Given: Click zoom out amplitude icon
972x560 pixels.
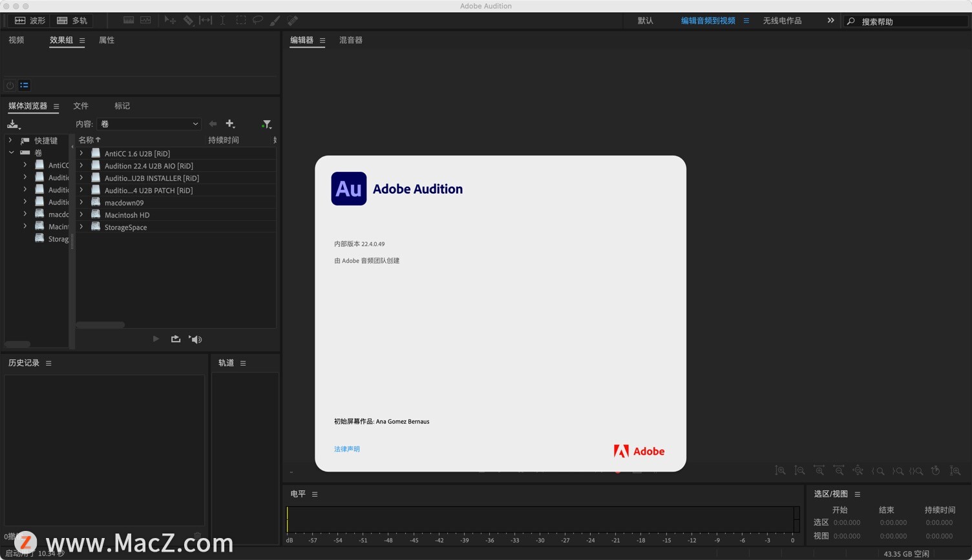Looking at the screenshot, I should [799, 471].
